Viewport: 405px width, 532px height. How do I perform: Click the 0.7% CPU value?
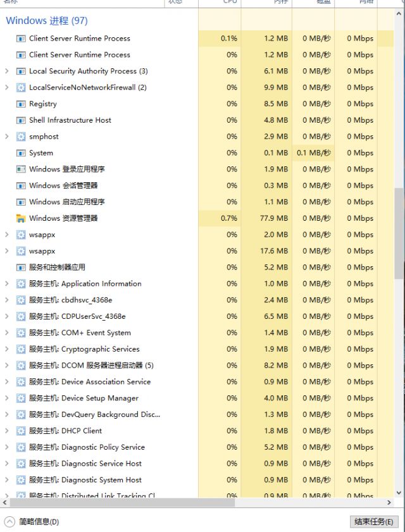(x=229, y=218)
